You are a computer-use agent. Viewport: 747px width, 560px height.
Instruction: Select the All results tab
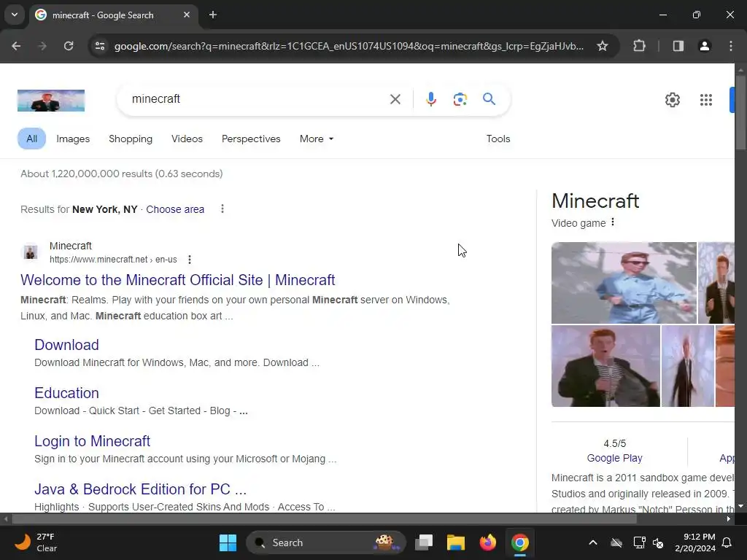point(32,139)
